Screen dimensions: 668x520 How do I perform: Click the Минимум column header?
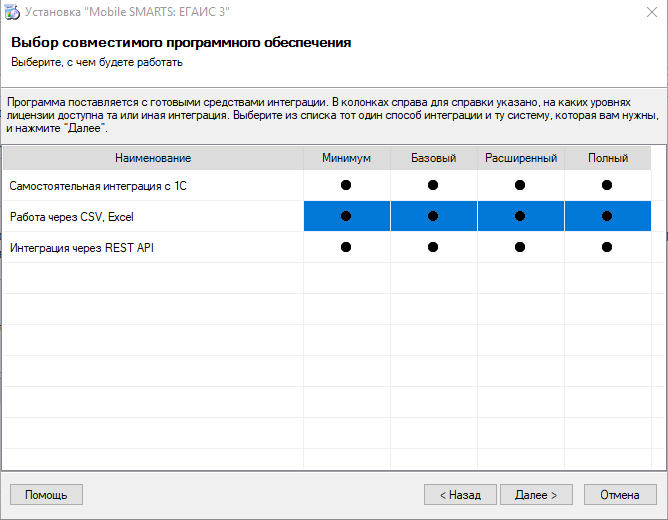346,158
